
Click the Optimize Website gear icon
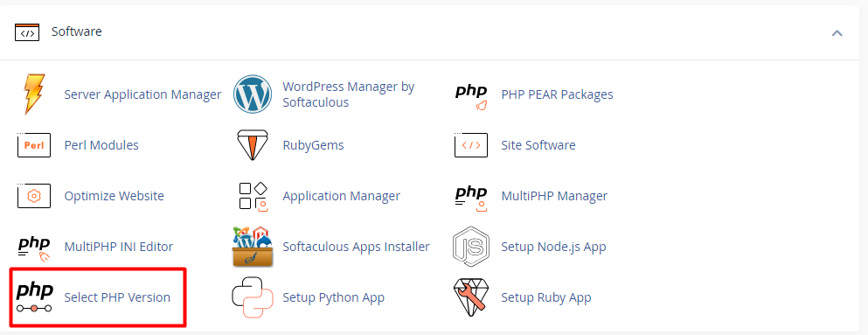(x=34, y=195)
